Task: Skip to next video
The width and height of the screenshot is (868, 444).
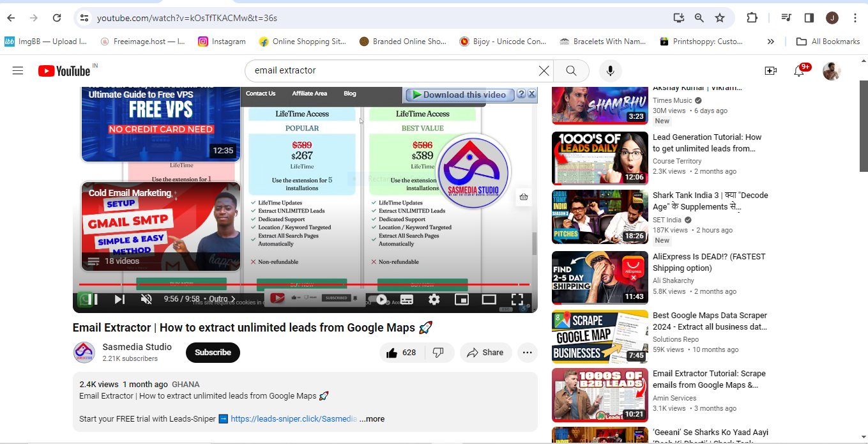Action: (119, 299)
